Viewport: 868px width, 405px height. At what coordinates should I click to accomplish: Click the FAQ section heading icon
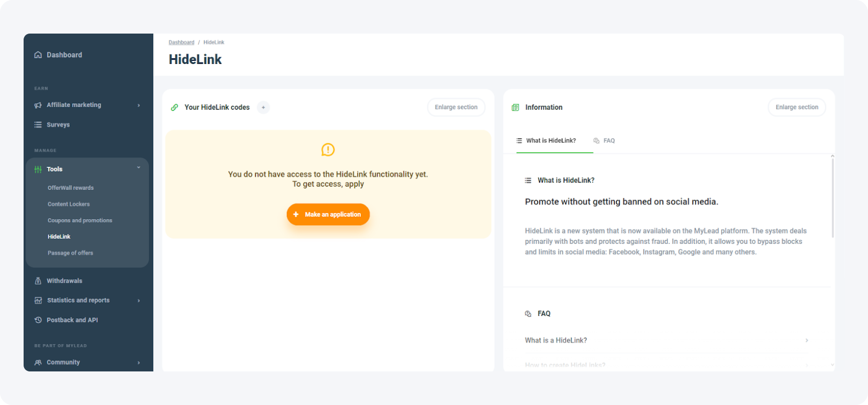tap(528, 314)
